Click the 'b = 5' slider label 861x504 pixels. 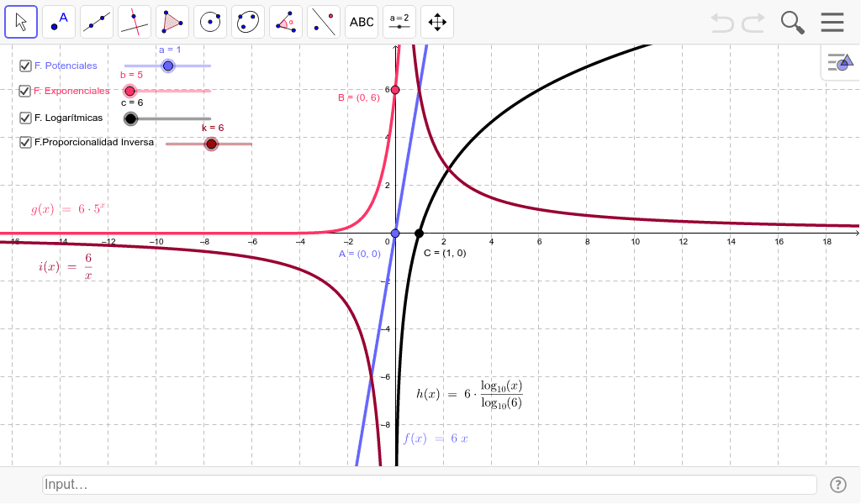point(131,75)
